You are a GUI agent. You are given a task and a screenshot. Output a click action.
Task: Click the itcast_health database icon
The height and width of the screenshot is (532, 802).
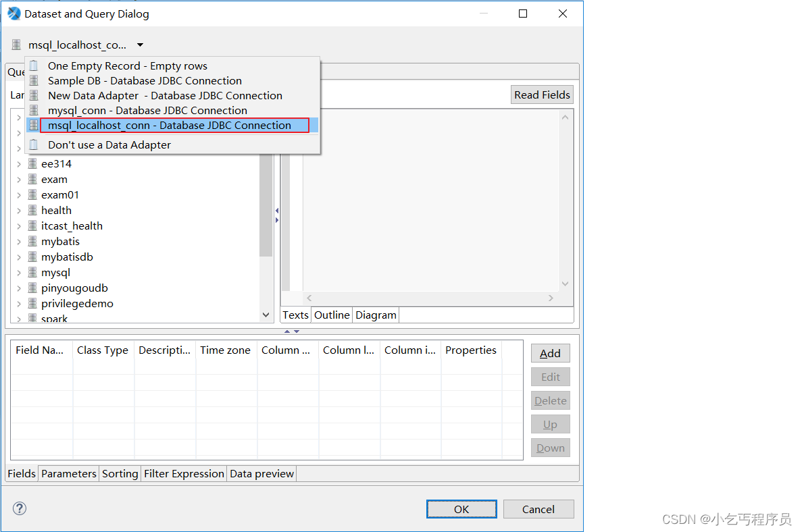32,225
